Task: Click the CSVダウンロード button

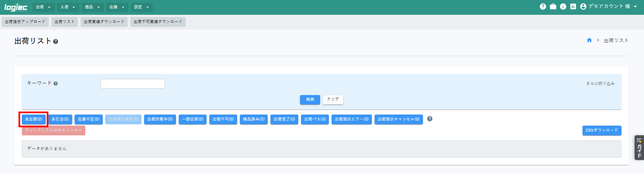Action: pos(601,130)
